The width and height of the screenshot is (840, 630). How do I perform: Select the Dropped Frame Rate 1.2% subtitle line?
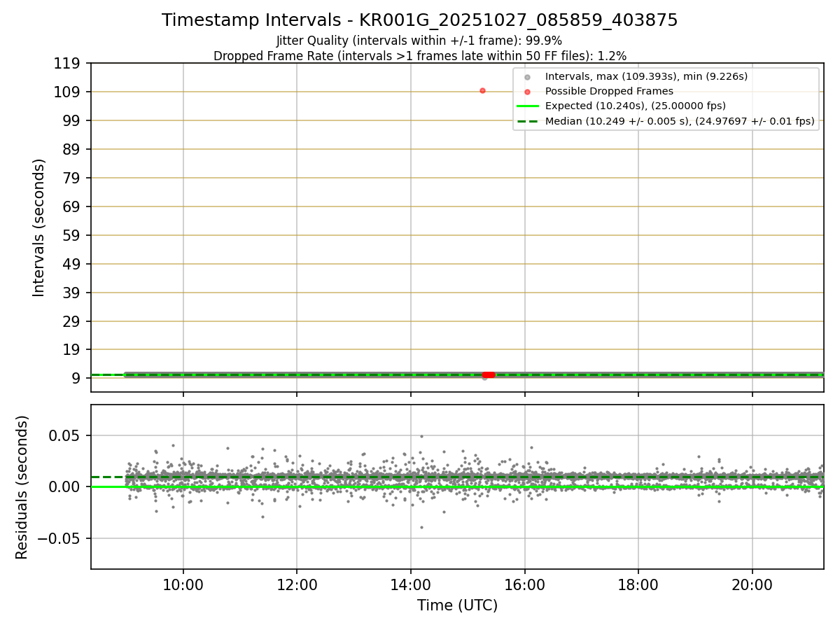[420, 55]
